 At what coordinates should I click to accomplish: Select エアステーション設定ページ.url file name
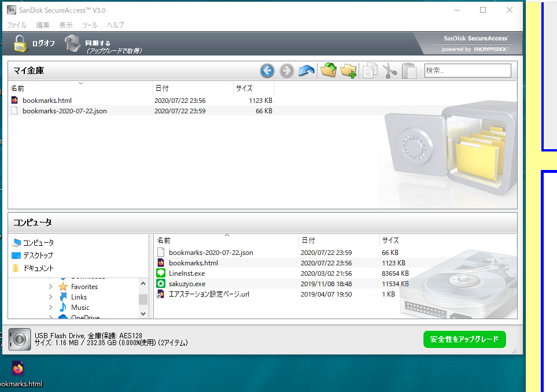click(x=209, y=294)
